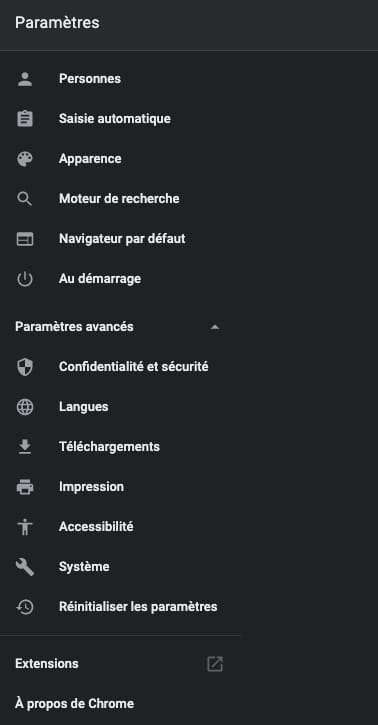Viewport: 378px width, 725px height.
Task: Click the Accessibilité person icon
Action: pos(24,527)
